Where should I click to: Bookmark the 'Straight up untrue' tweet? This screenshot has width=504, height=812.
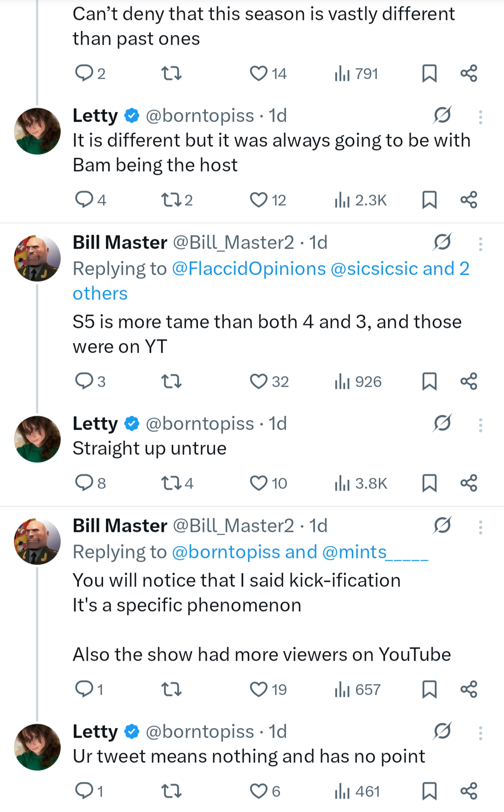pos(429,483)
